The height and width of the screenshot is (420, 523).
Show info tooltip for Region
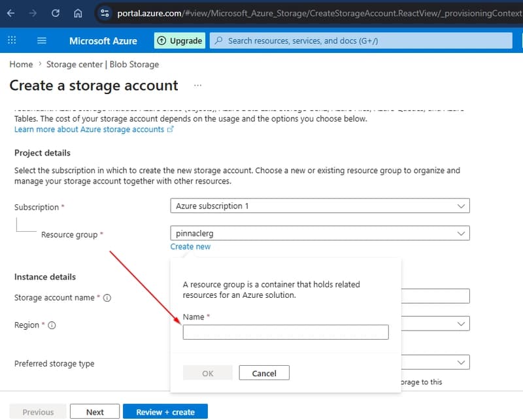point(52,325)
